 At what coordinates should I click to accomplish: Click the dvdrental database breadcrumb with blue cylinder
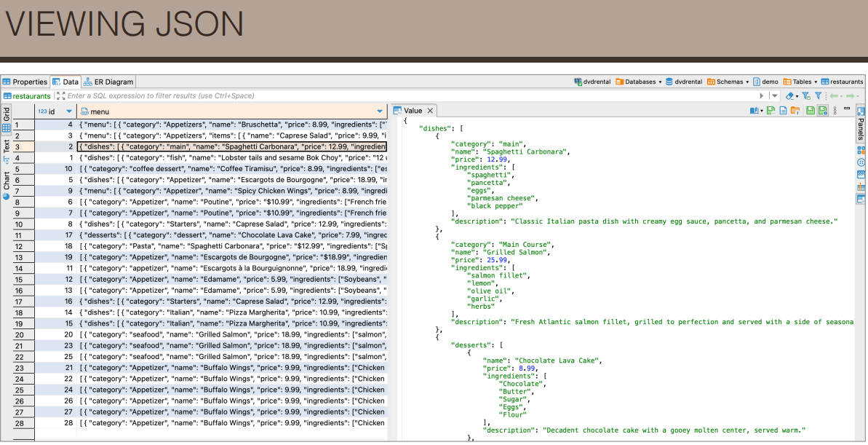684,82
